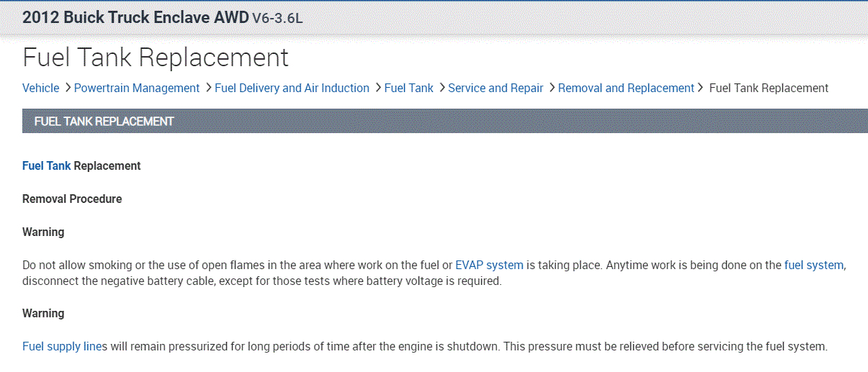The width and height of the screenshot is (868, 372).
Task: Click the V6-3.6L engine label
Action: click(x=277, y=18)
